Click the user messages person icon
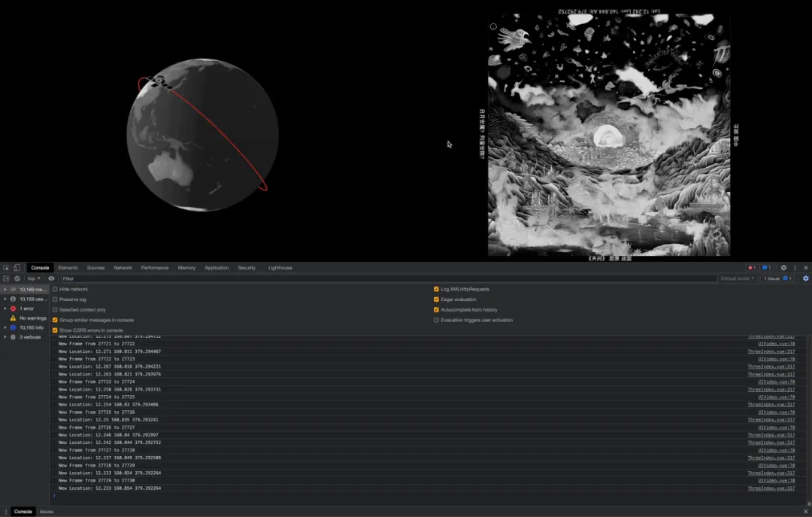 coord(13,300)
